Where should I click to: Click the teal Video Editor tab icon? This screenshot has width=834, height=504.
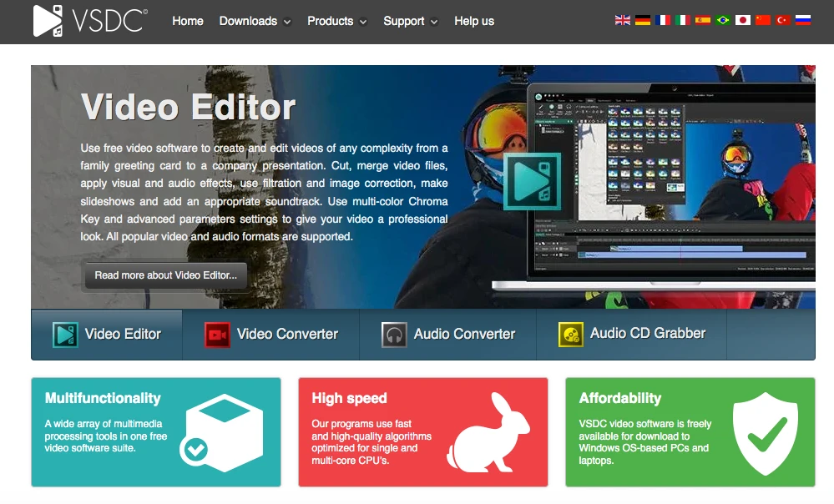click(x=65, y=335)
